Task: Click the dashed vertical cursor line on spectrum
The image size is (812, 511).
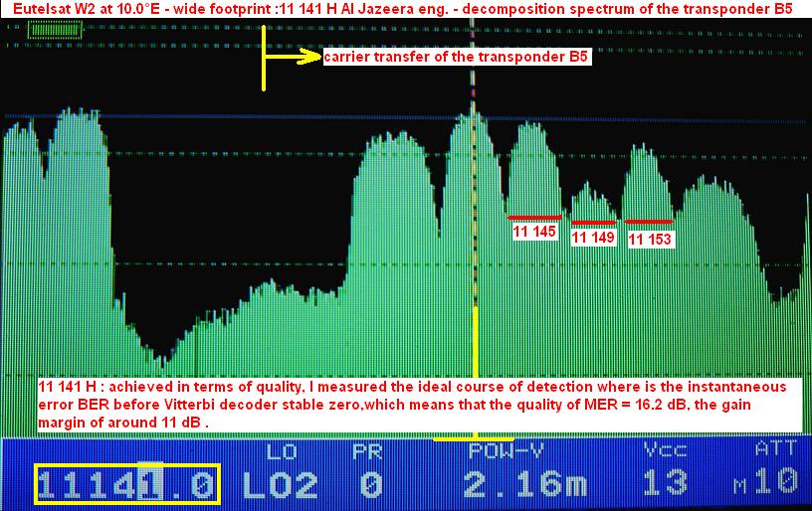Action: pos(474,199)
